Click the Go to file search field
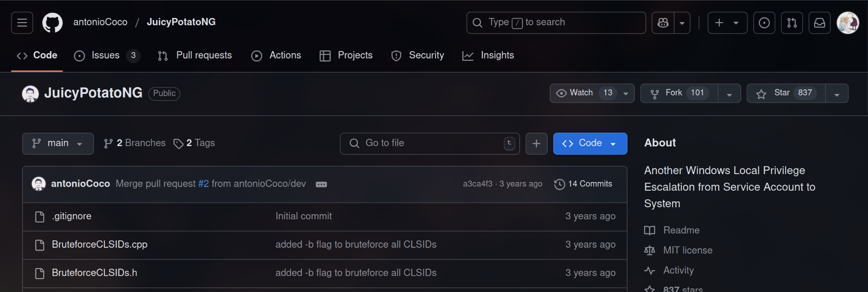Image resolution: width=868 pixels, height=292 pixels. pos(429,143)
